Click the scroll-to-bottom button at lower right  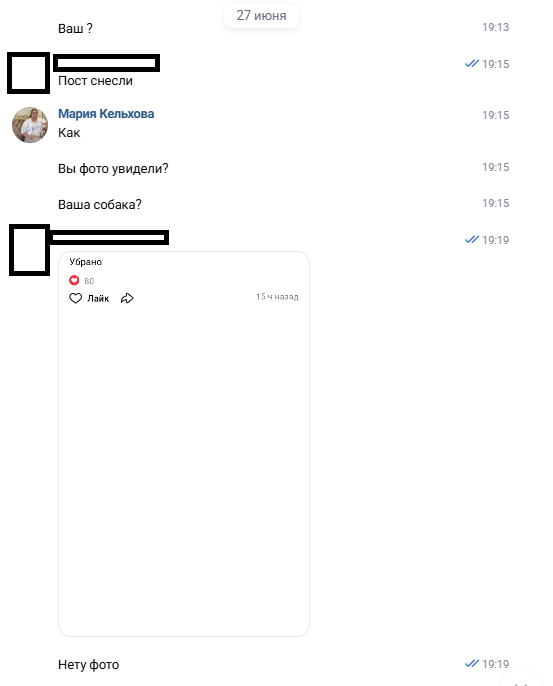click(521, 678)
